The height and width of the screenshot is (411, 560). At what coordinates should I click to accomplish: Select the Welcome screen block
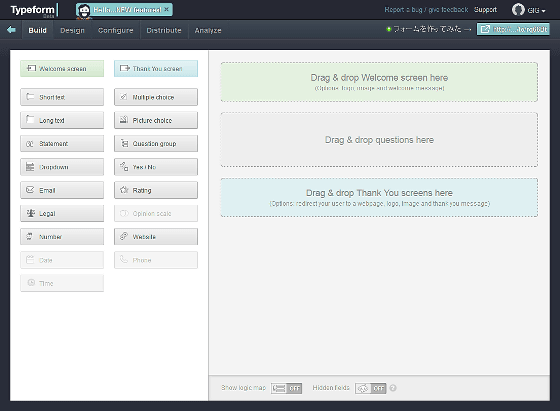[x=62, y=69]
